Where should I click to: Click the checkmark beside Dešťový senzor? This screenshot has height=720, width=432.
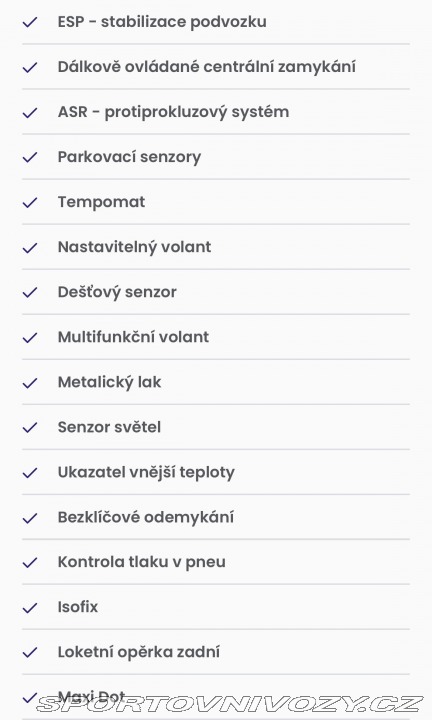pyautogui.click(x=30, y=292)
